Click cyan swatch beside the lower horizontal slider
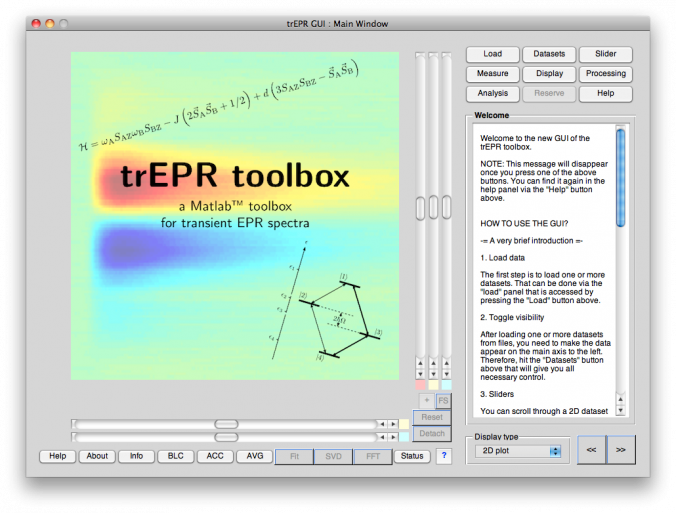Screen dimensions: 676x513 (404, 437)
